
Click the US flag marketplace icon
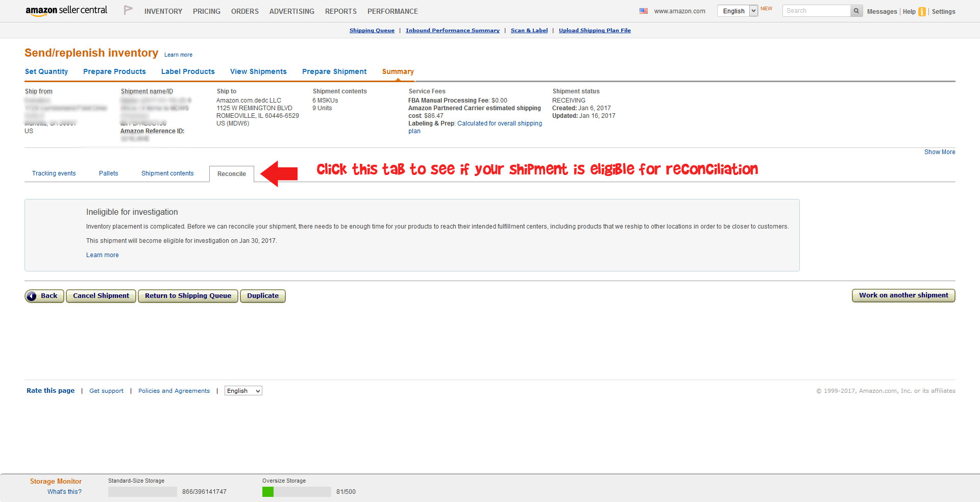(644, 11)
